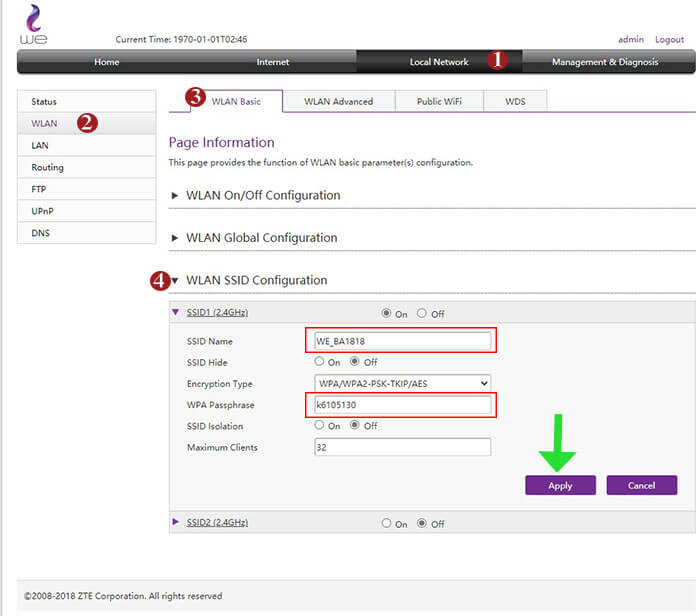This screenshot has height=616, width=700.
Task: Turn SSID2 radio to On
Action: click(388, 523)
